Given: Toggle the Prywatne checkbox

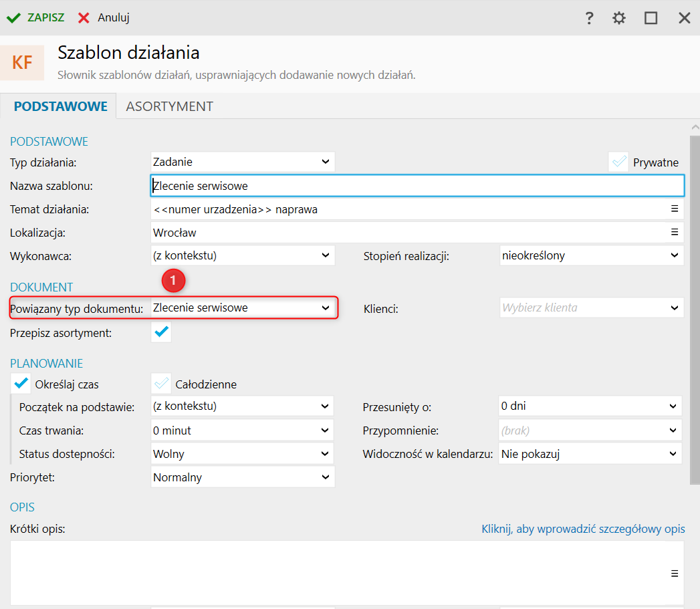Looking at the screenshot, I should point(619,162).
